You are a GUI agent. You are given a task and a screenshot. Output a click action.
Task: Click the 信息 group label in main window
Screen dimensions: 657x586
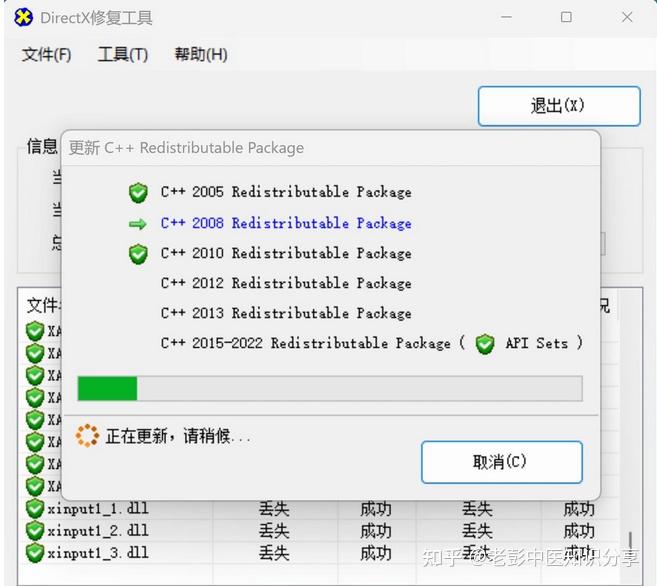(x=42, y=146)
